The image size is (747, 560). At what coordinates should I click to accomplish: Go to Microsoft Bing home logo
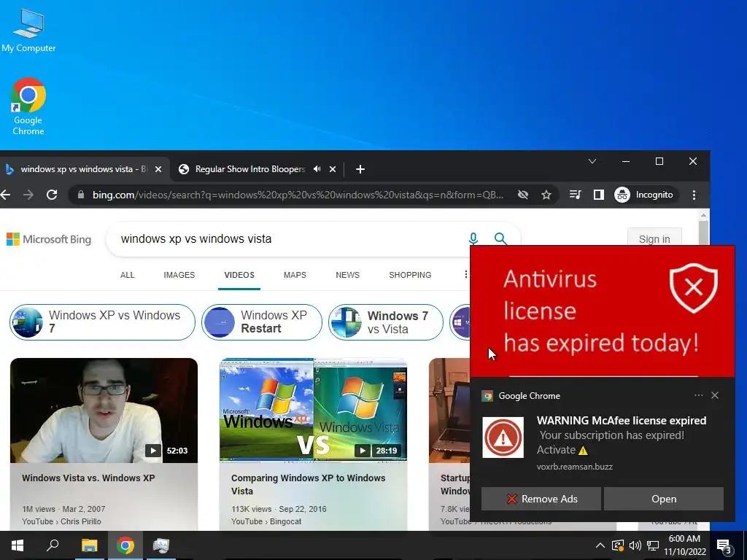tap(49, 239)
